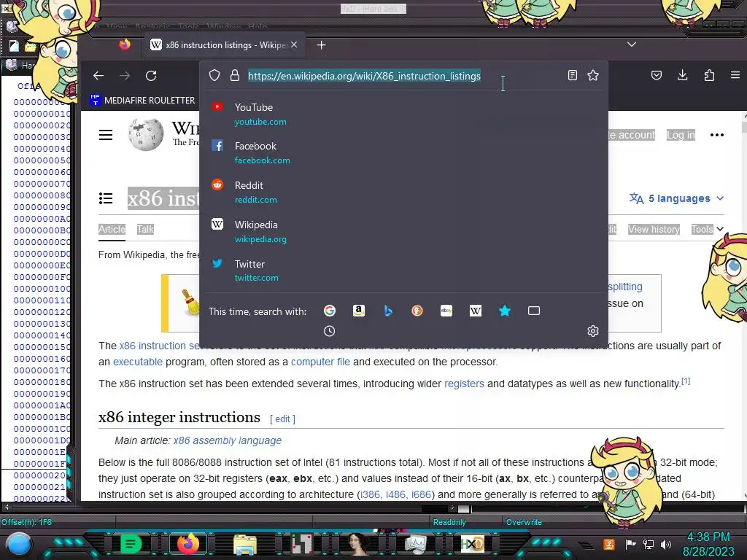This screenshot has width=747, height=560.
Task: Go back with the browser back arrow
Action: tap(98, 76)
